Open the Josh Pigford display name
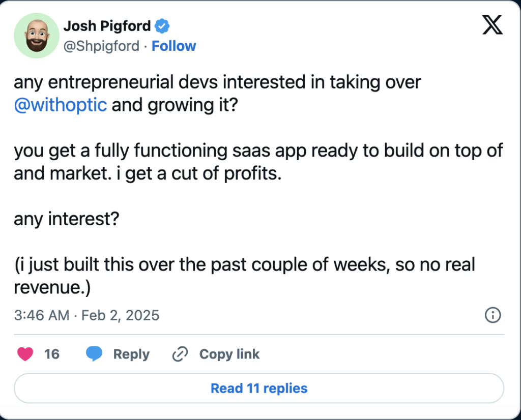This screenshot has height=420, width=521. click(107, 26)
